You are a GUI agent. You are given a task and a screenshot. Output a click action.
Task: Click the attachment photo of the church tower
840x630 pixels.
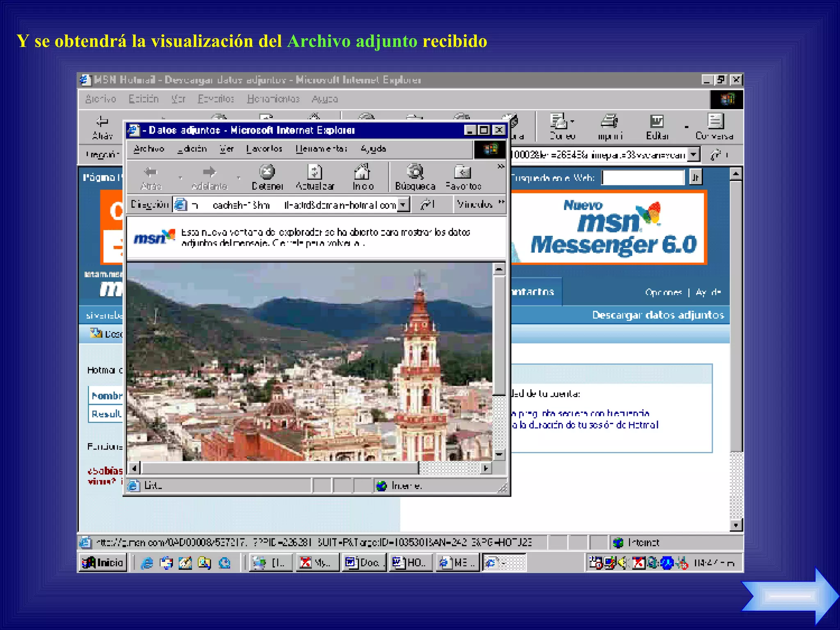[x=310, y=361]
